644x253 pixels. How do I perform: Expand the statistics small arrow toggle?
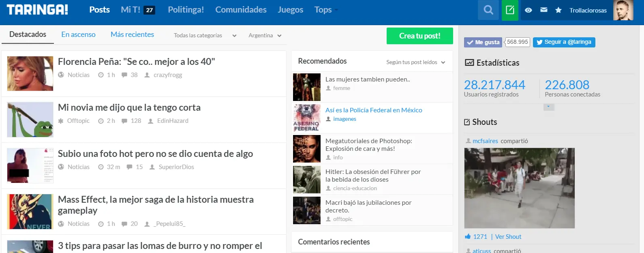[x=548, y=107]
